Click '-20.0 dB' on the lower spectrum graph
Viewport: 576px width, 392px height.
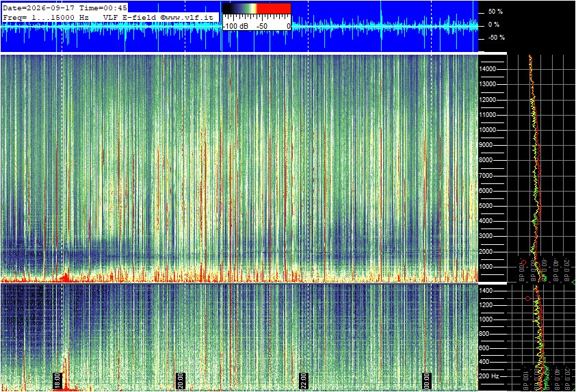tap(567, 379)
